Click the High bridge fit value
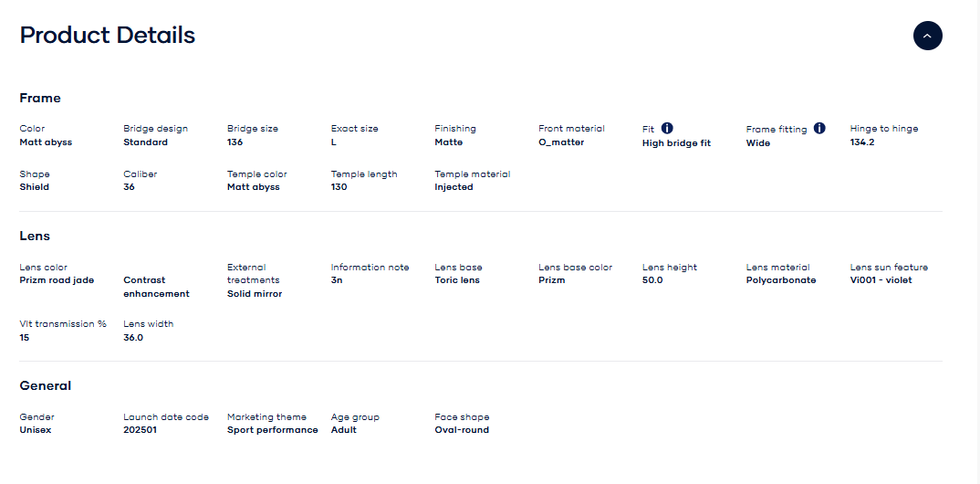Image resolution: width=980 pixels, height=484 pixels. pos(676,142)
